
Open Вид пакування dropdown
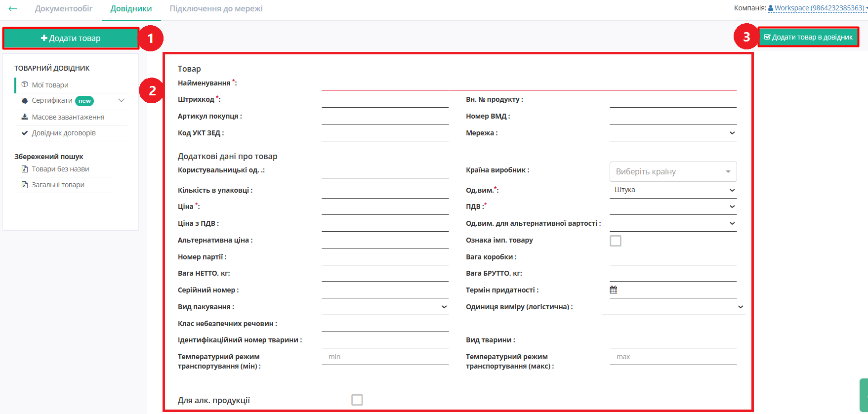[385, 307]
